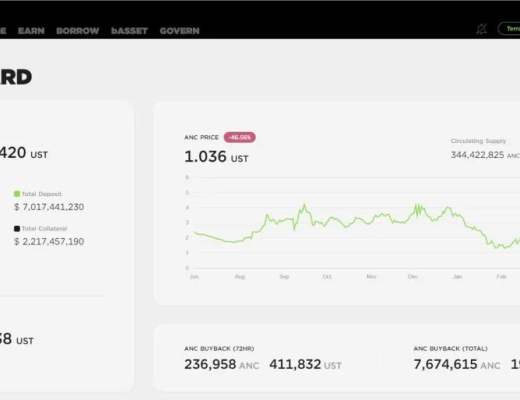Select the 236,958 ANC buyback value
This screenshot has height=400, width=520.
pos(222,364)
